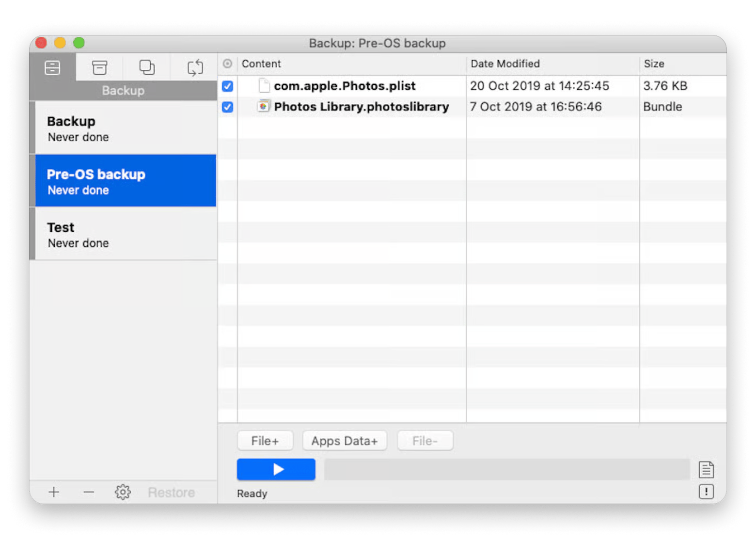Add a new backup project with the plus icon
Screen dimensions: 756x543
click(x=54, y=492)
